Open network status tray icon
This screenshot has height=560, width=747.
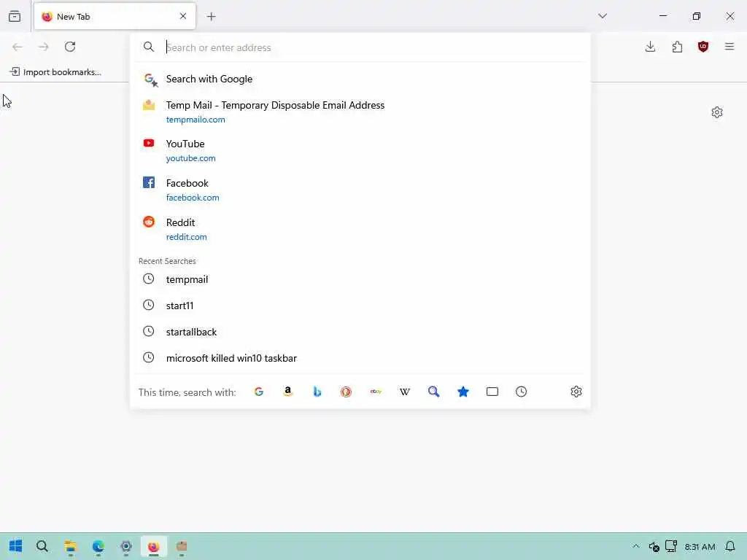(x=671, y=546)
